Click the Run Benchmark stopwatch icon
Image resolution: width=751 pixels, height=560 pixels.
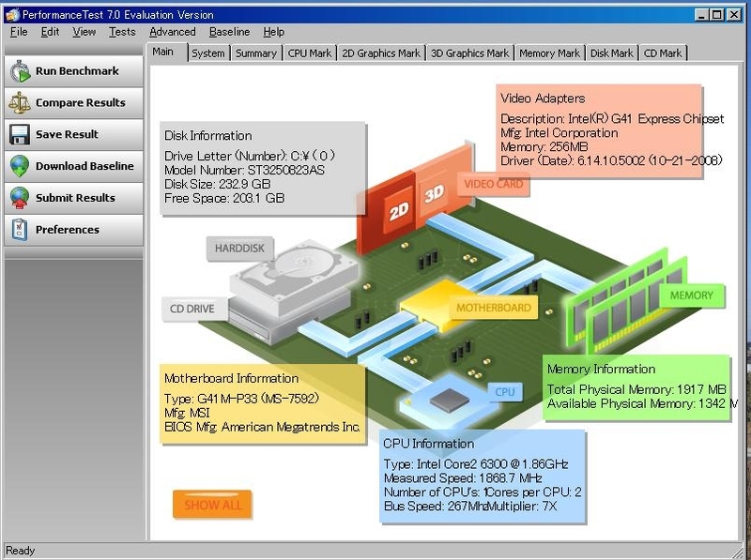coord(20,71)
